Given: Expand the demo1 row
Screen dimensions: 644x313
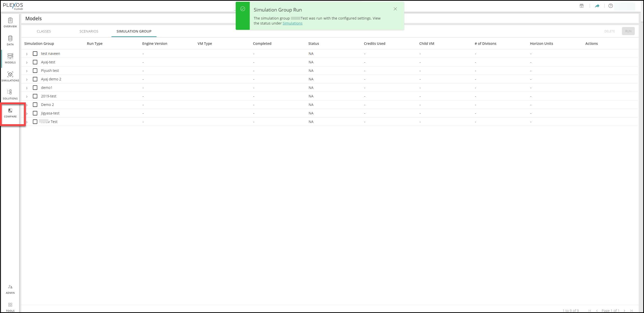Looking at the screenshot, I should pos(27,88).
